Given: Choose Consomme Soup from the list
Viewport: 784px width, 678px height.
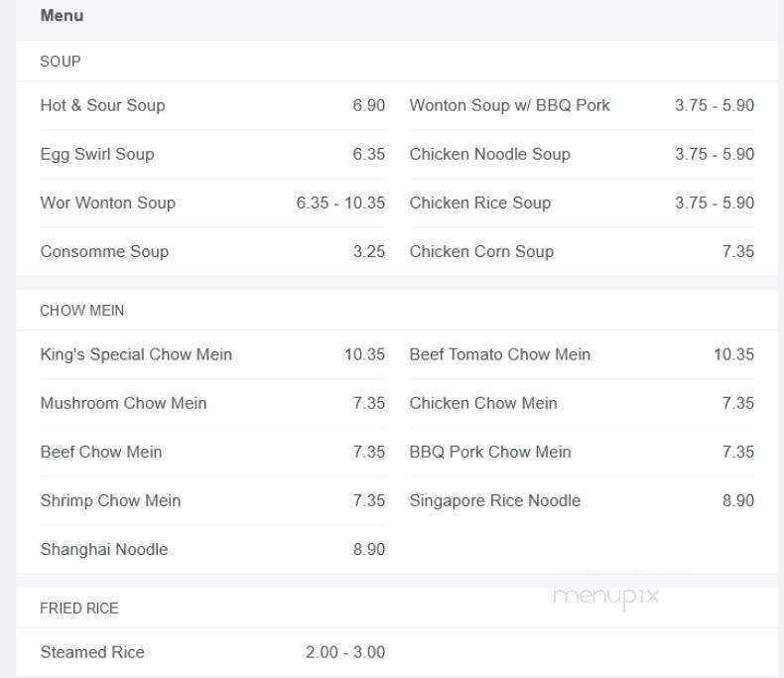Looking at the screenshot, I should pyautogui.click(x=104, y=251).
